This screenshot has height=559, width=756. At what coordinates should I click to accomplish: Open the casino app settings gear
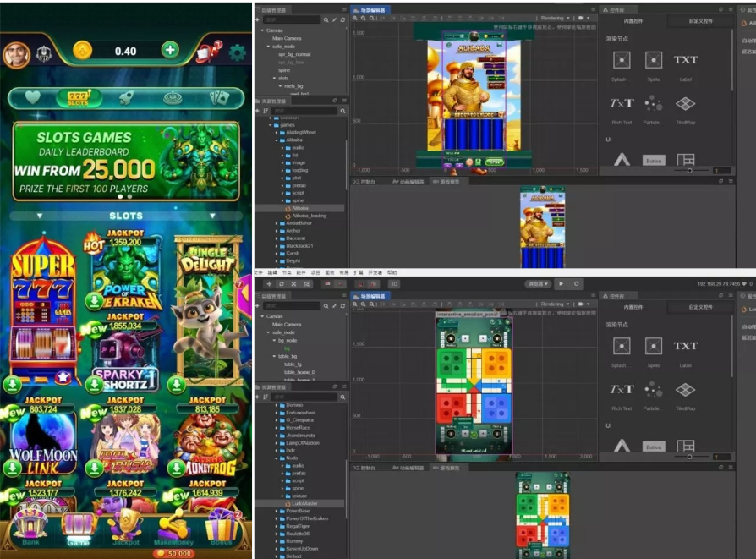[237, 52]
